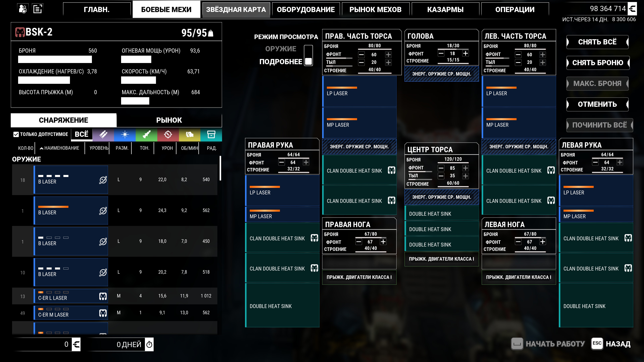Switch to the Рынок inventory tab
This screenshot has width=644, height=362.
169,120
